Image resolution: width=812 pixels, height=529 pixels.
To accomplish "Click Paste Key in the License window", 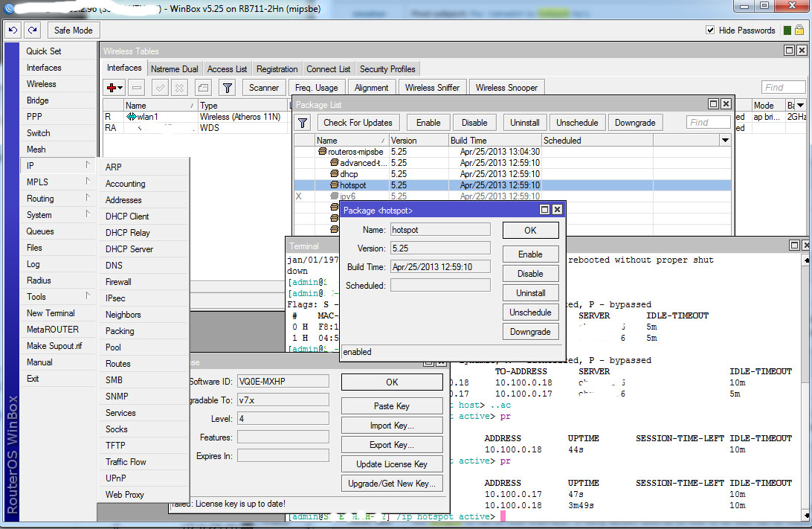I will (392, 406).
